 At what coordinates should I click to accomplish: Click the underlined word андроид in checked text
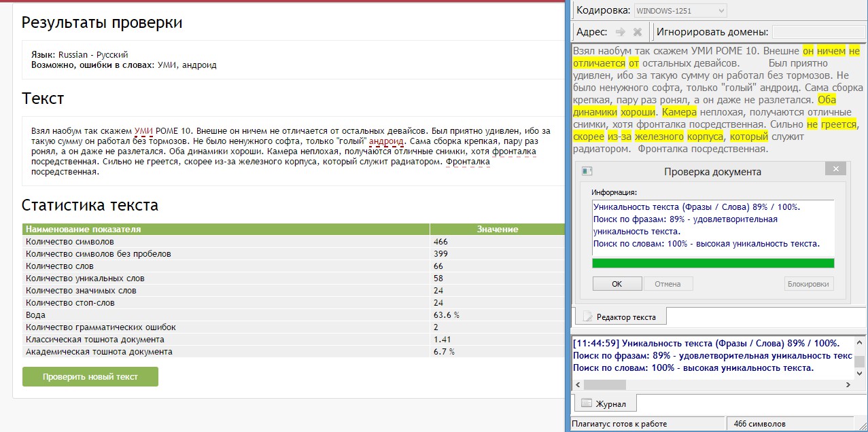pos(386,141)
